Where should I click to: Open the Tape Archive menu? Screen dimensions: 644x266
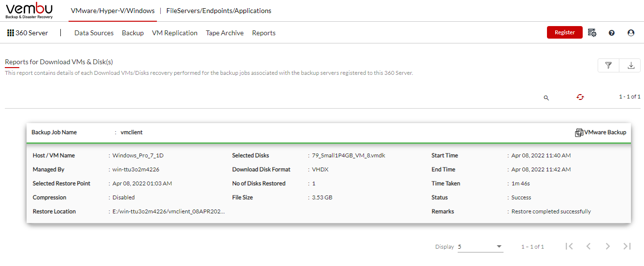(x=225, y=33)
